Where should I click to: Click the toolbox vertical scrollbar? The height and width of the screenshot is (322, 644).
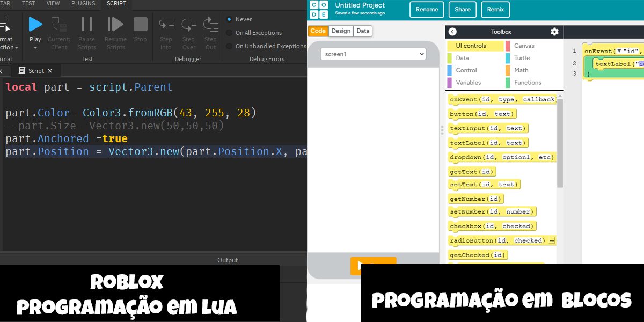(x=560, y=142)
